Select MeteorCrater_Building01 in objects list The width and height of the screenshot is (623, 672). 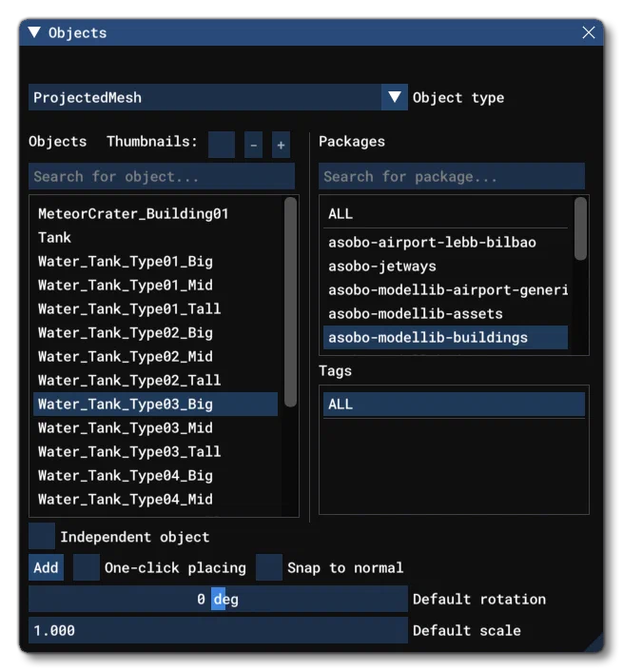coord(155,213)
